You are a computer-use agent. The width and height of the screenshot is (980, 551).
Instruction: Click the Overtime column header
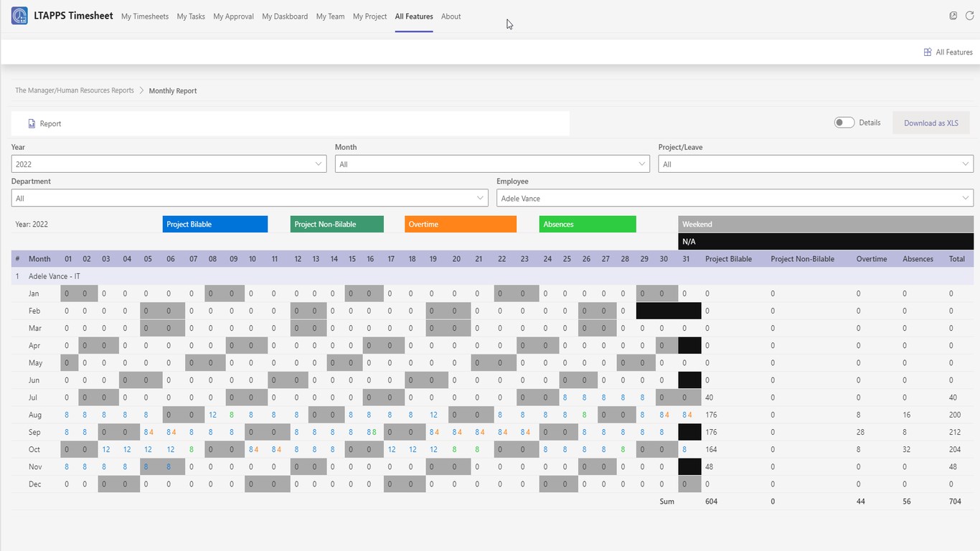(x=872, y=259)
